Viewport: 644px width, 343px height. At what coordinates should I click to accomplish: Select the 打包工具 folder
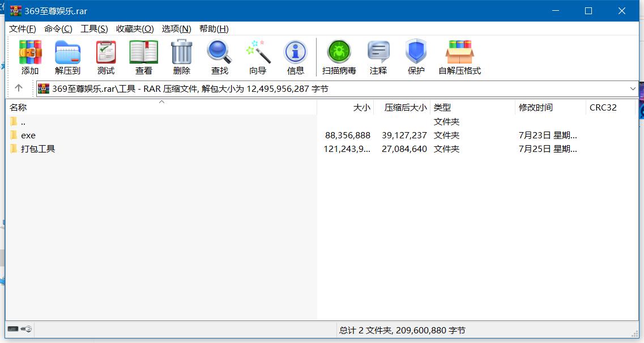click(37, 149)
